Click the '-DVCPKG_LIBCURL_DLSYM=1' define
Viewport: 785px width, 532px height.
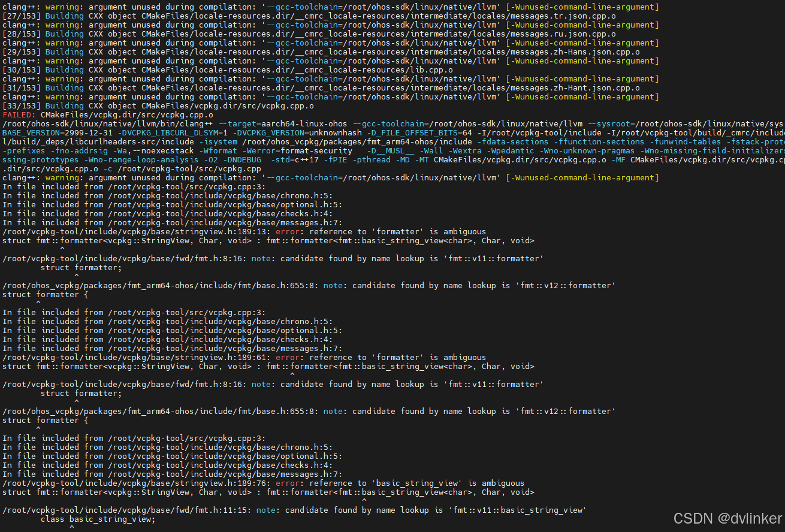coord(173,132)
